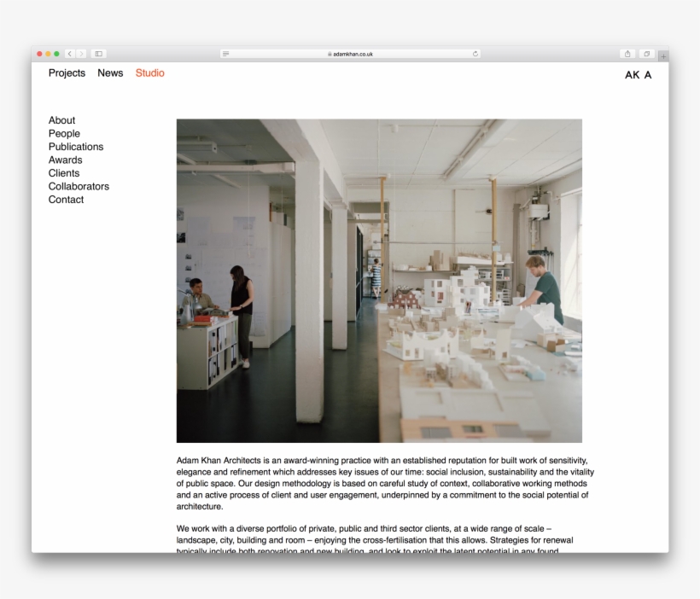Image resolution: width=700 pixels, height=599 pixels.
Task: Open the Awards page
Action: coord(66,160)
